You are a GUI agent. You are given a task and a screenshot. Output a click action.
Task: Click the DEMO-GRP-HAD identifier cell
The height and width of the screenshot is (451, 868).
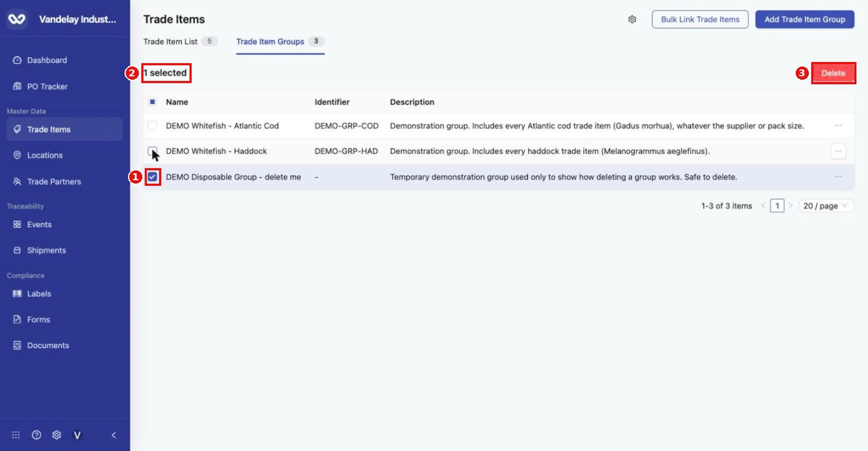click(x=346, y=151)
